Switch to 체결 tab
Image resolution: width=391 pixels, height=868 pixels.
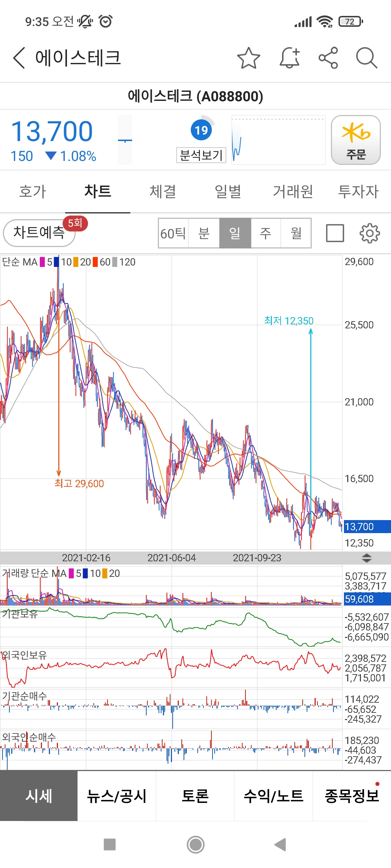[163, 191]
